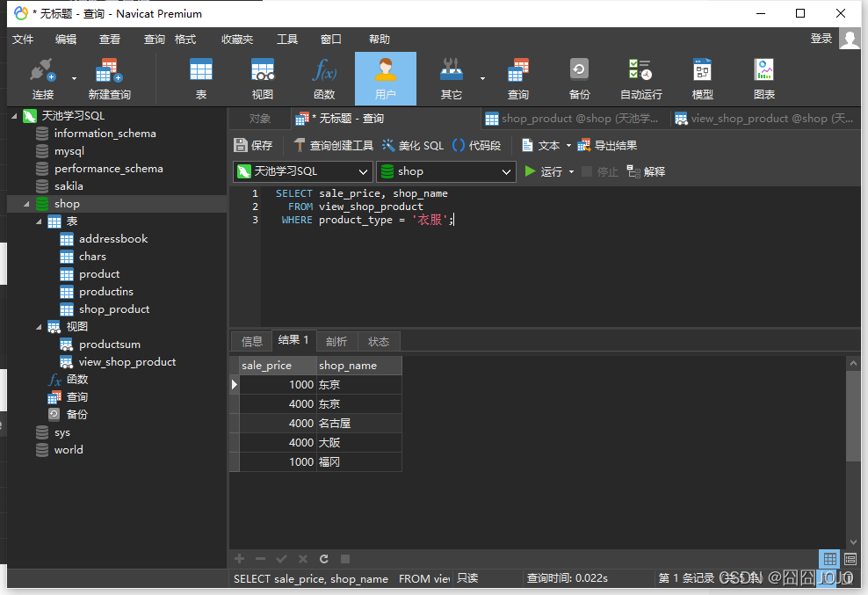Open the 备份 (Backup) toolbar icon
This screenshot has width=868, height=595.
point(579,79)
